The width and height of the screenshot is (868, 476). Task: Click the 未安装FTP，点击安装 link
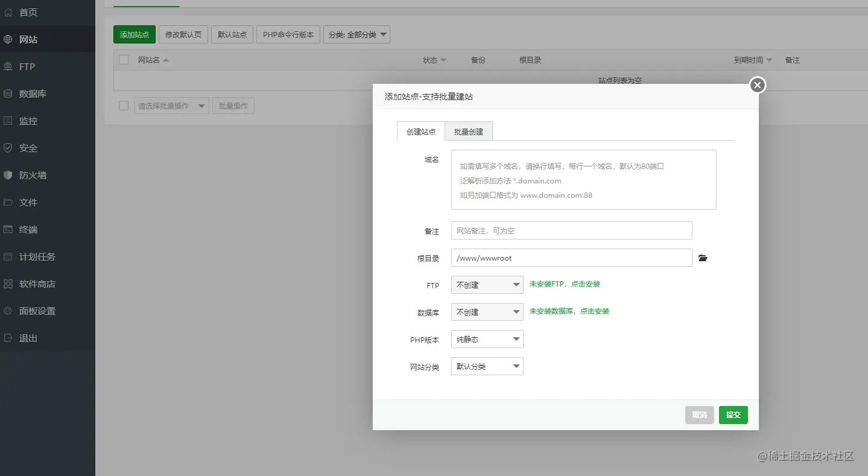565,284
